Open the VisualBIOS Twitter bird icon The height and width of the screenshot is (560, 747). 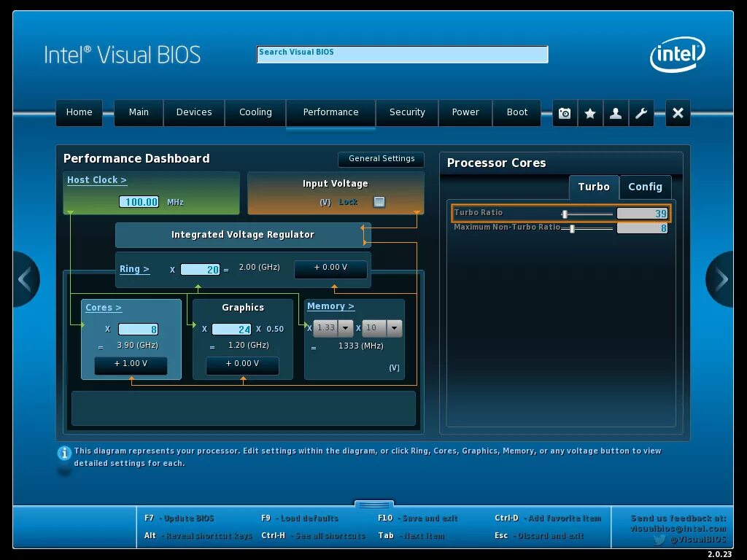click(x=659, y=540)
